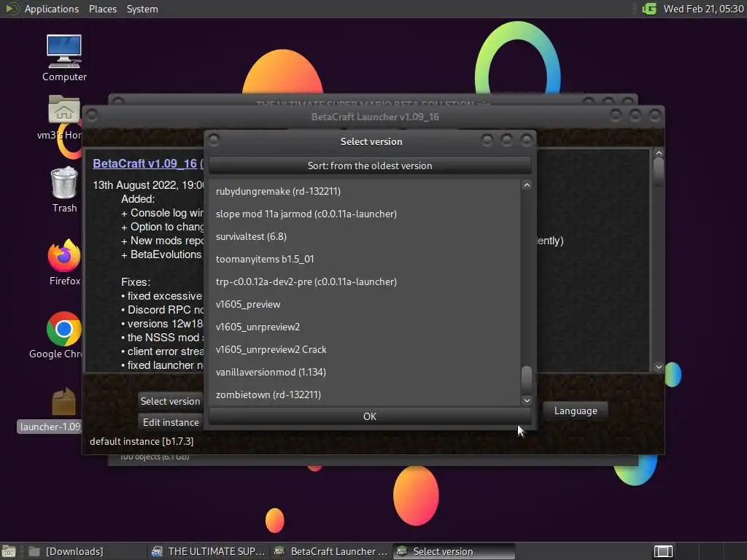This screenshot has height=560, width=747.
Task: Toggle sort order from the oldest version
Action: pyautogui.click(x=370, y=166)
